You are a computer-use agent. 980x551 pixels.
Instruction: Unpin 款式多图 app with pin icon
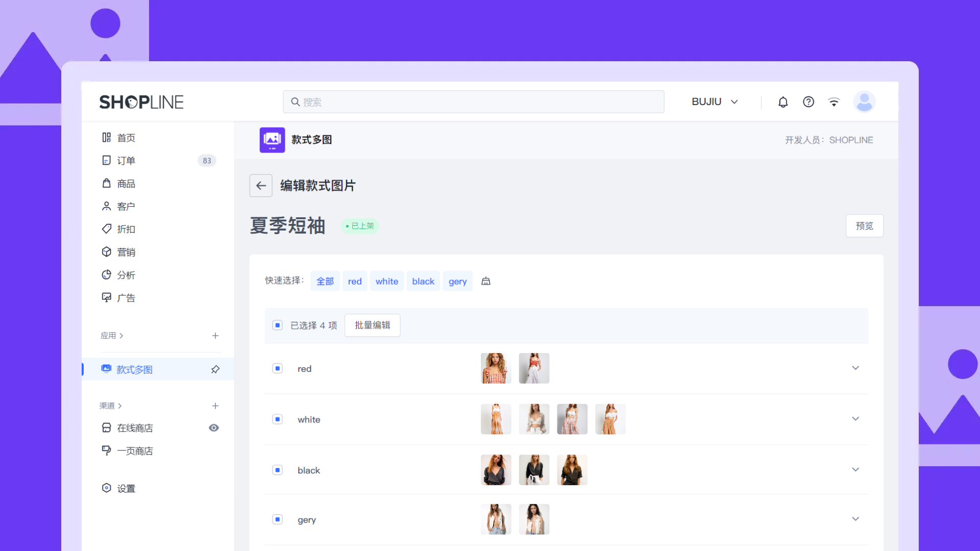pos(215,369)
